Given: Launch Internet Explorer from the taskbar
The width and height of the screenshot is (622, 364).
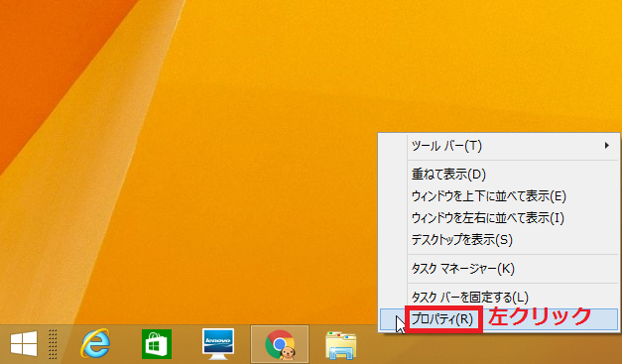Looking at the screenshot, I should point(95,343).
